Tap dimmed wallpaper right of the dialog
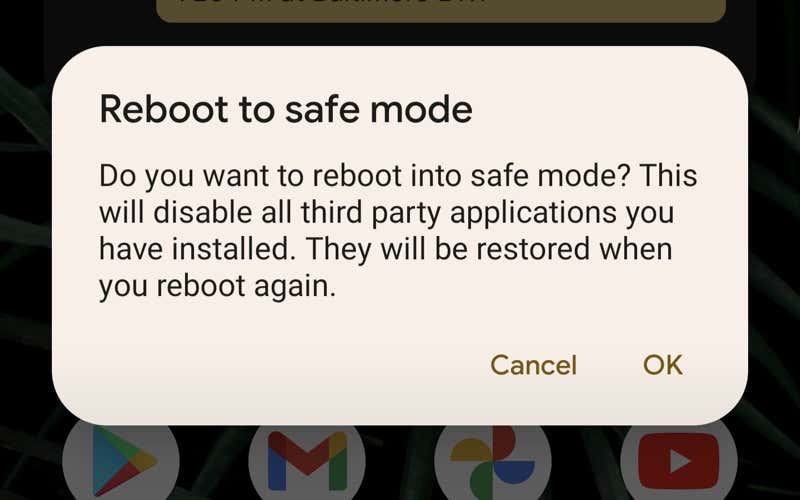Viewport: 800px width, 500px height. (x=774, y=235)
